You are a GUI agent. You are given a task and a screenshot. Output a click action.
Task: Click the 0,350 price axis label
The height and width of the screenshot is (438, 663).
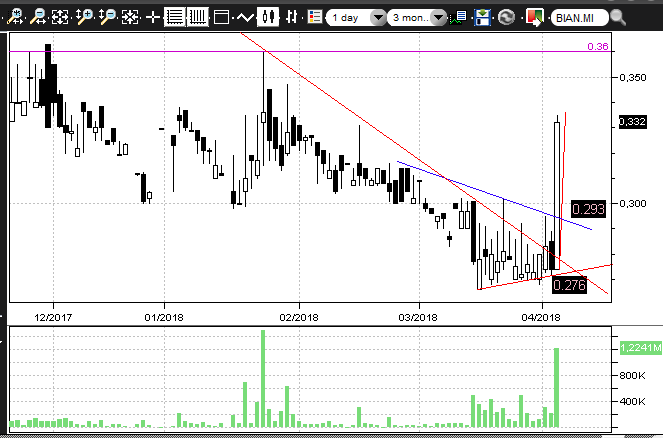(633, 77)
